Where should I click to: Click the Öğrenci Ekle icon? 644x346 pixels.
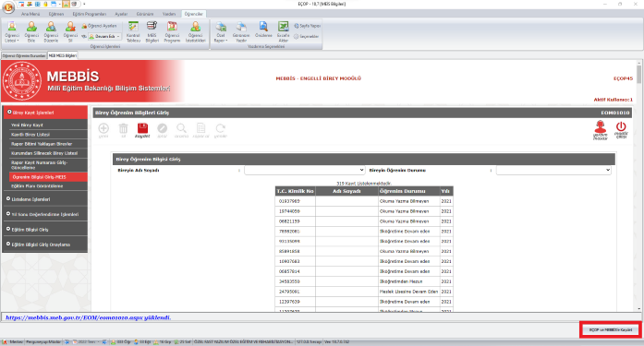[x=31, y=31]
